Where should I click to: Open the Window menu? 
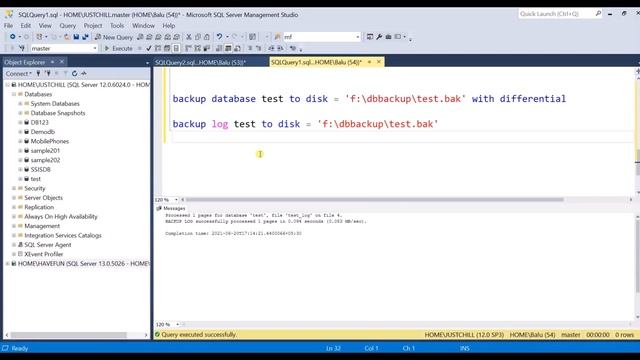(143, 25)
